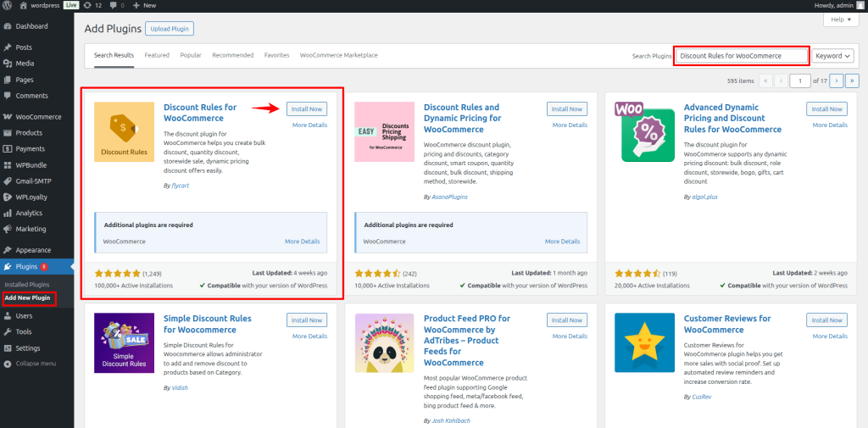Open the admin user avatar
Screen dimensions: 868x428
(x=860, y=5)
